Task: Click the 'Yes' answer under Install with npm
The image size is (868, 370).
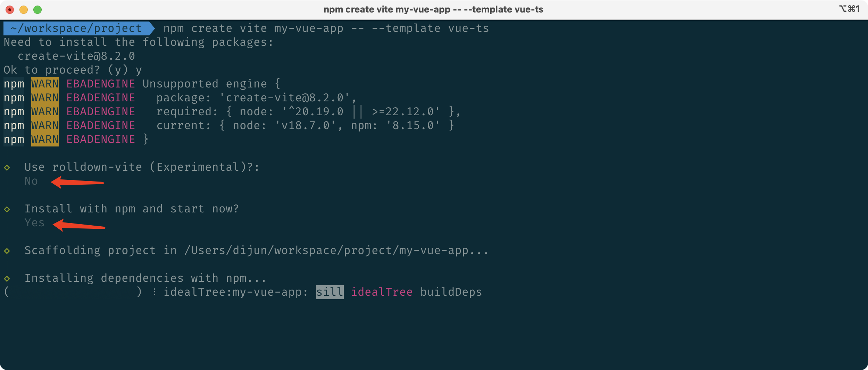Action: [x=35, y=223]
